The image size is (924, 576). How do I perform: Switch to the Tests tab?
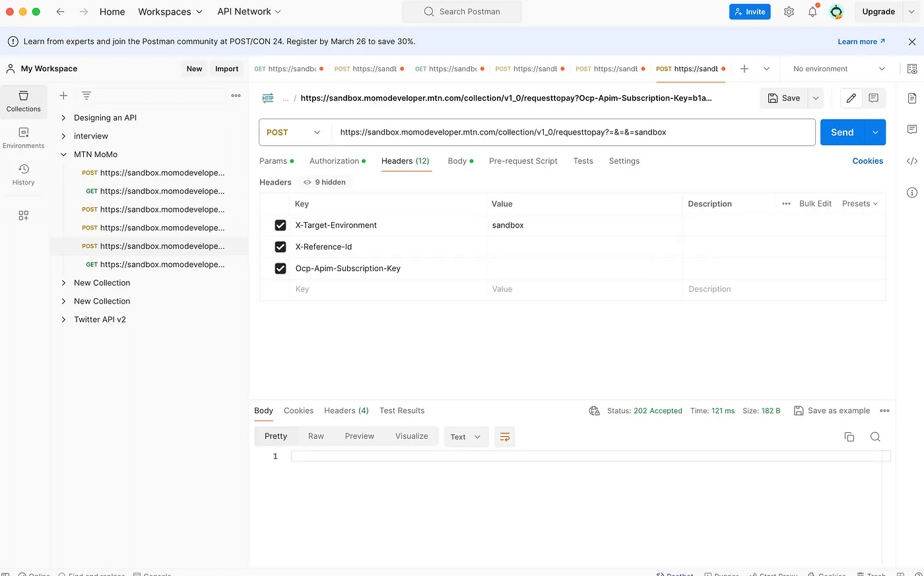[583, 161]
